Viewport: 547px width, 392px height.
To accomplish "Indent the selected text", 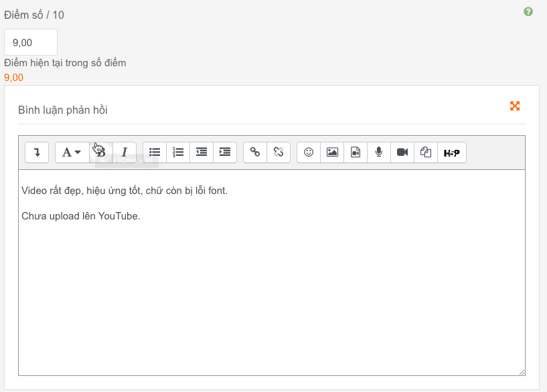I will click(x=225, y=153).
